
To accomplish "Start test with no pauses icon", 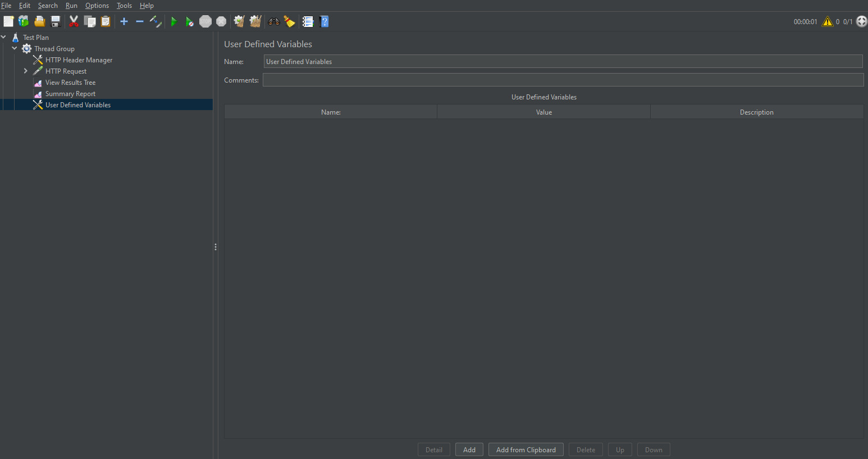I will [x=190, y=21].
